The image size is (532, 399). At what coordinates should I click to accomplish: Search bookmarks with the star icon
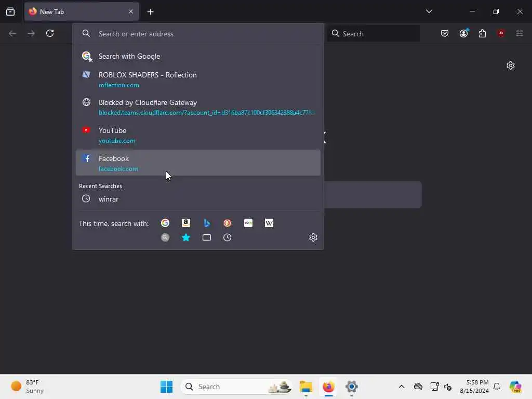point(186,237)
